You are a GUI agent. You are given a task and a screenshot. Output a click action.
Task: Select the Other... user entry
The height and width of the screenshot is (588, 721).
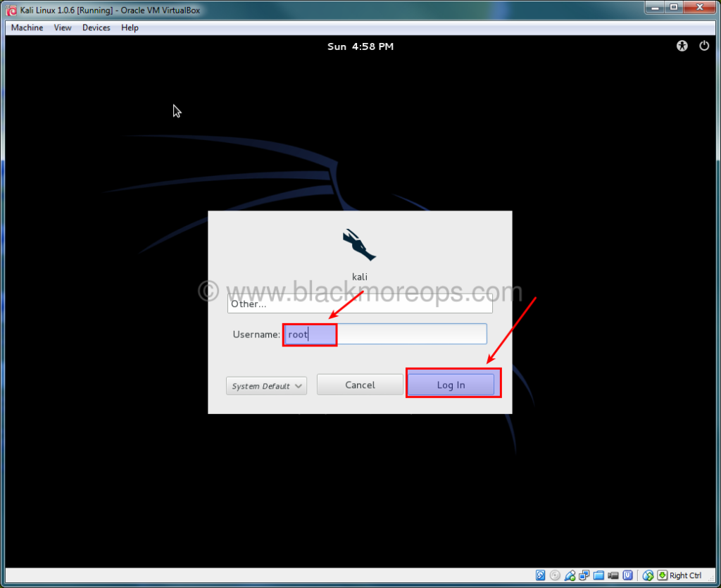(360, 304)
